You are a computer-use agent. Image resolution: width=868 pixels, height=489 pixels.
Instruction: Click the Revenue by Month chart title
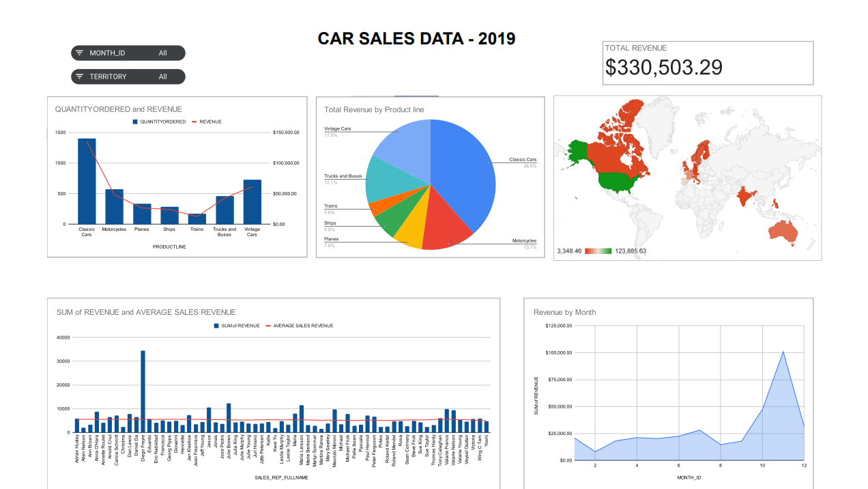click(x=564, y=312)
